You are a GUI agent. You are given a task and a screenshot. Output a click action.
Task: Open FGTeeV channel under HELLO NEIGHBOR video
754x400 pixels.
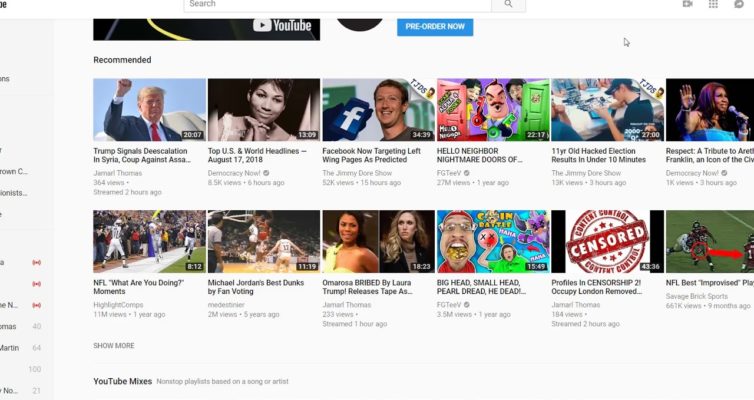pyautogui.click(x=449, y=173)
